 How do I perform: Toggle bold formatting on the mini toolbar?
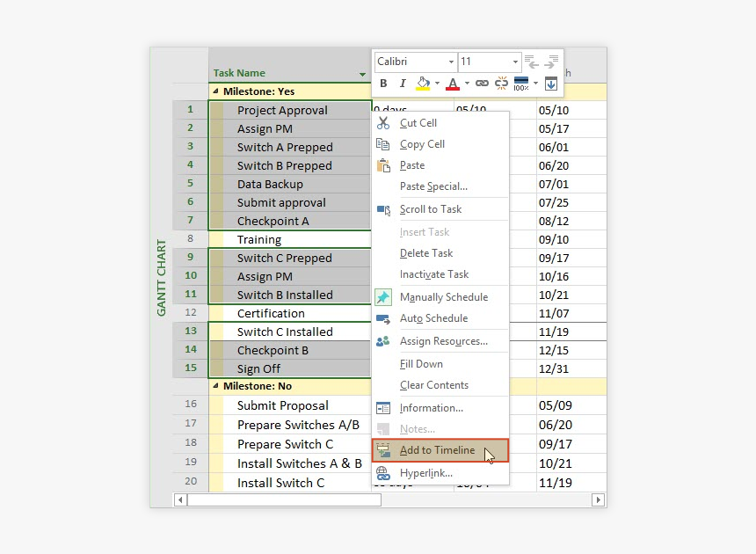point(382,84)
